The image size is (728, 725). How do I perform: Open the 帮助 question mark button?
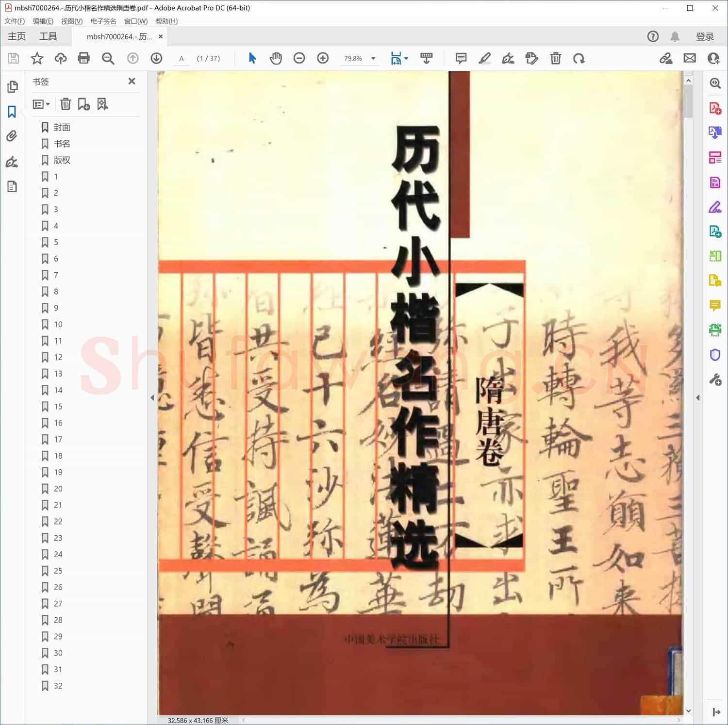tap(653, 36)
